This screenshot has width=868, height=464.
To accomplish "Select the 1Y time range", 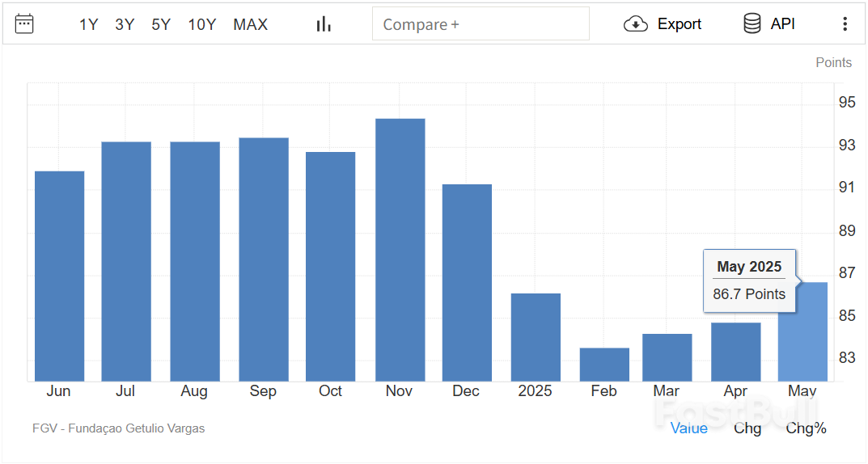I will [x=88, y=24].
